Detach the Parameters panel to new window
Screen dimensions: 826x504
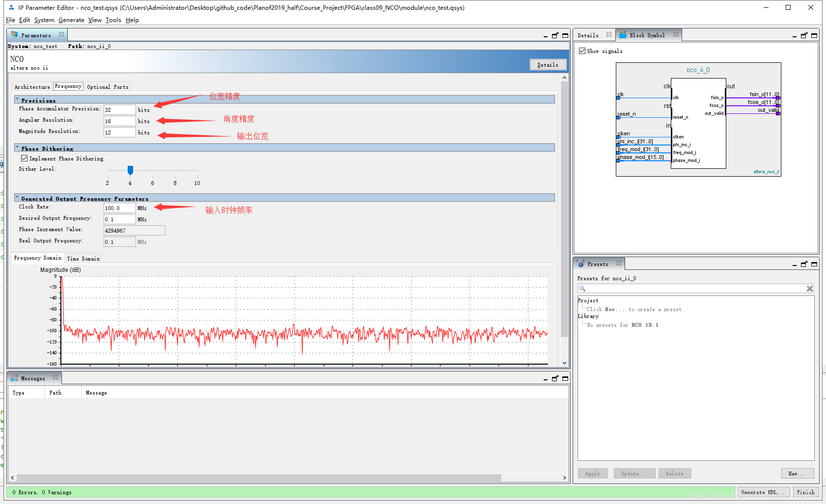tap(555, 35)
